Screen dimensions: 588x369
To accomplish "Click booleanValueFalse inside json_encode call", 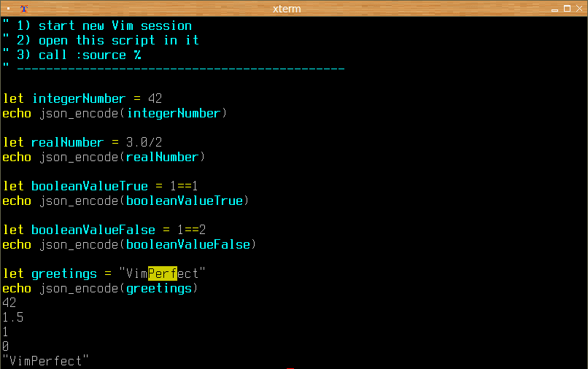I will [x=188, y=245].
